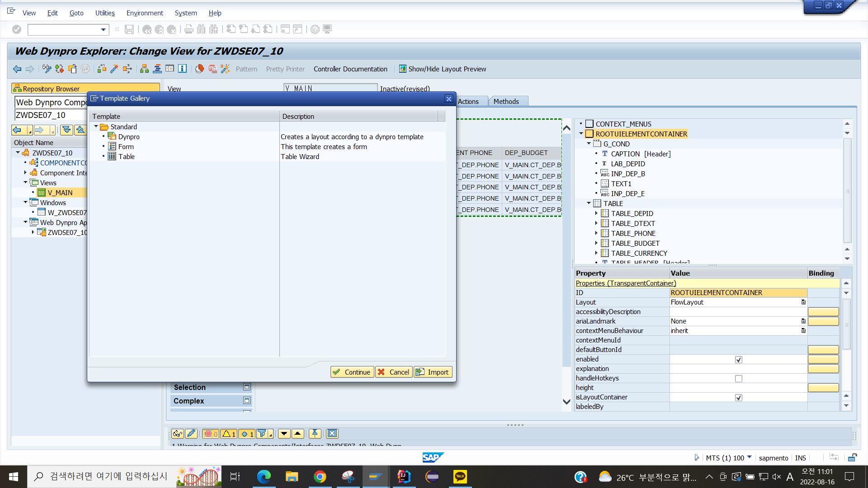The width and height of the screenshot is (868, 488).
Task: Open the View menu
Action: tap(29, 13)
